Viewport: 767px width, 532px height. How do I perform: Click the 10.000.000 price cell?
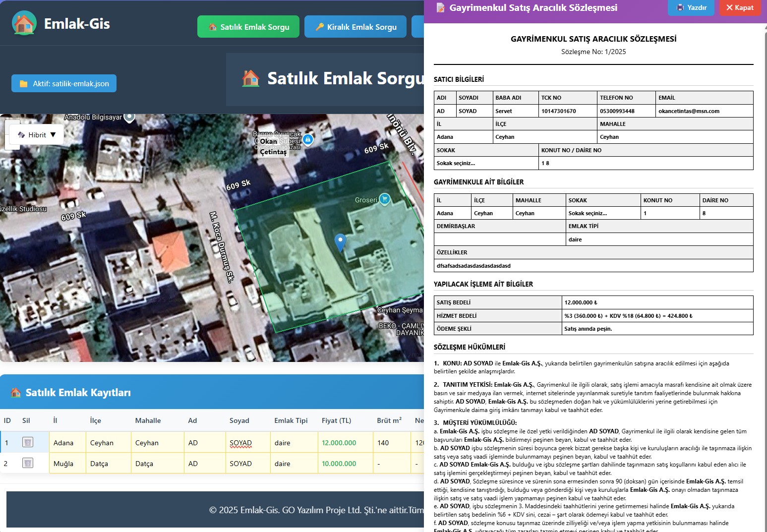tap(339, 464)
